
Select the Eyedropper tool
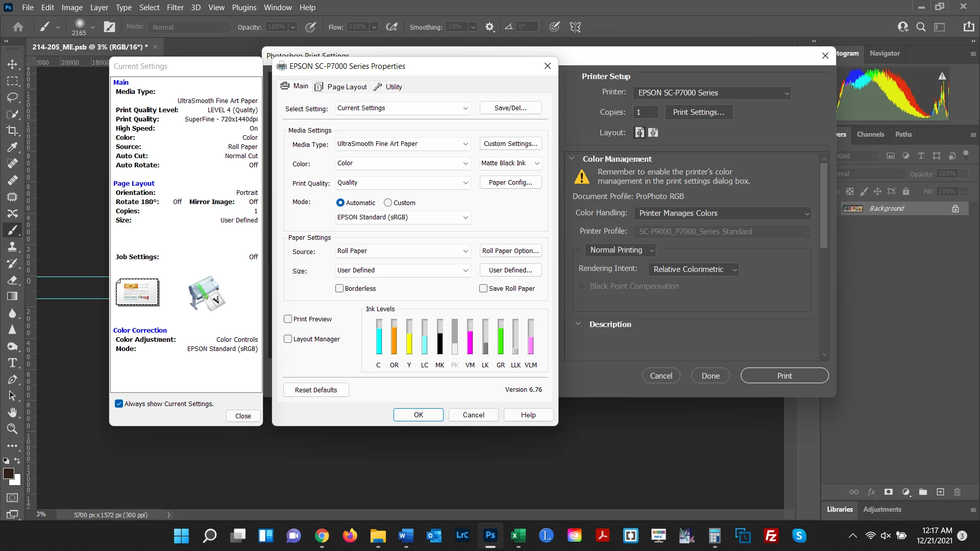(x=12, y=147)
